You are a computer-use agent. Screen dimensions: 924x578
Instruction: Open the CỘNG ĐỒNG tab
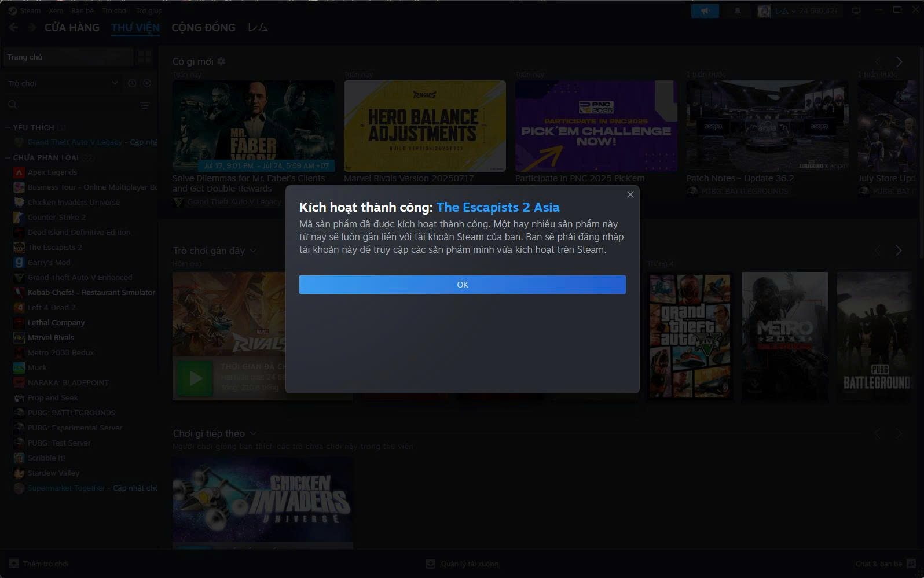pos(203,27)
